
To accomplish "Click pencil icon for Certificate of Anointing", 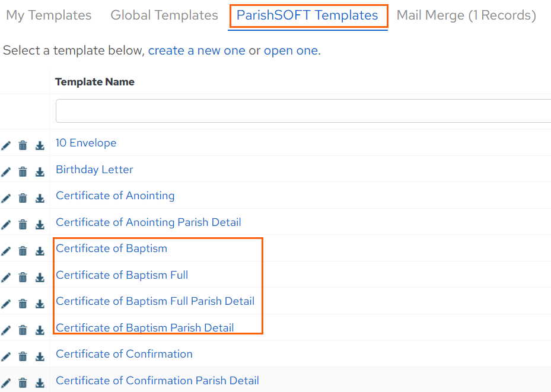I will click(6, 198).
